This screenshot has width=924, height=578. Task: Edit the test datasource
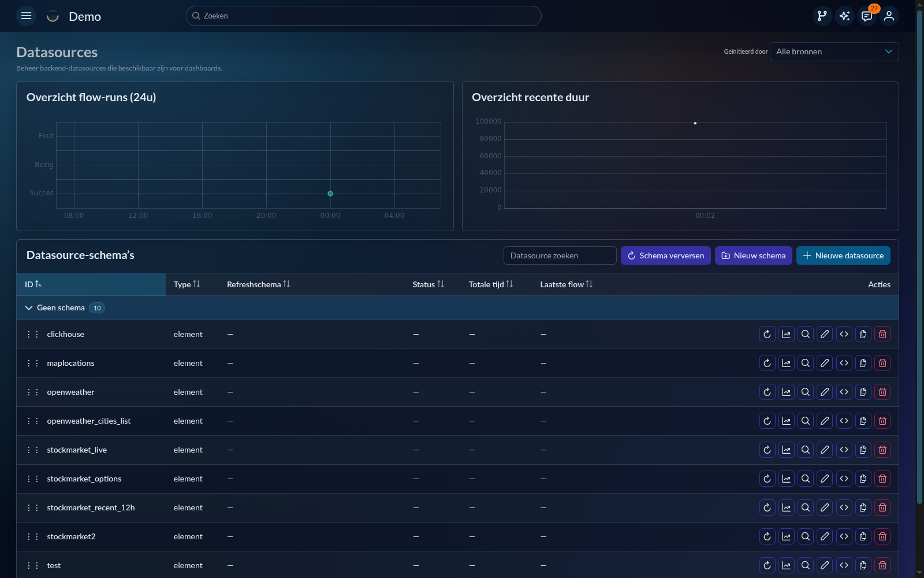pyautogui.click(x=825, y=565)
